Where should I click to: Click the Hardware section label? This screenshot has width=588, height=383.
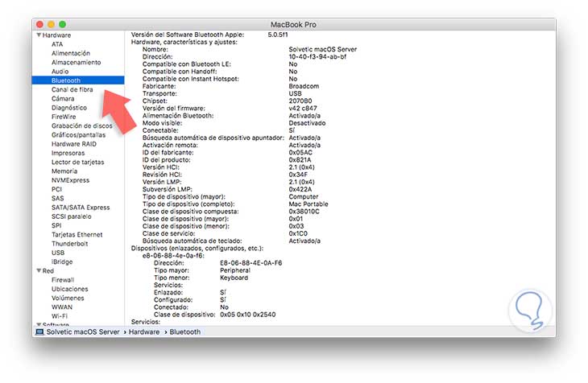pos(56,35)
